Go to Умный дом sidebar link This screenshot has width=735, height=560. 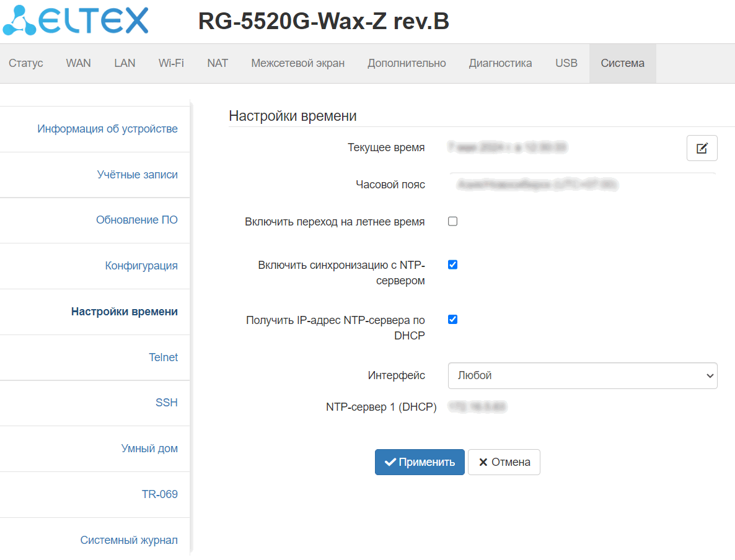pos(149,448)
